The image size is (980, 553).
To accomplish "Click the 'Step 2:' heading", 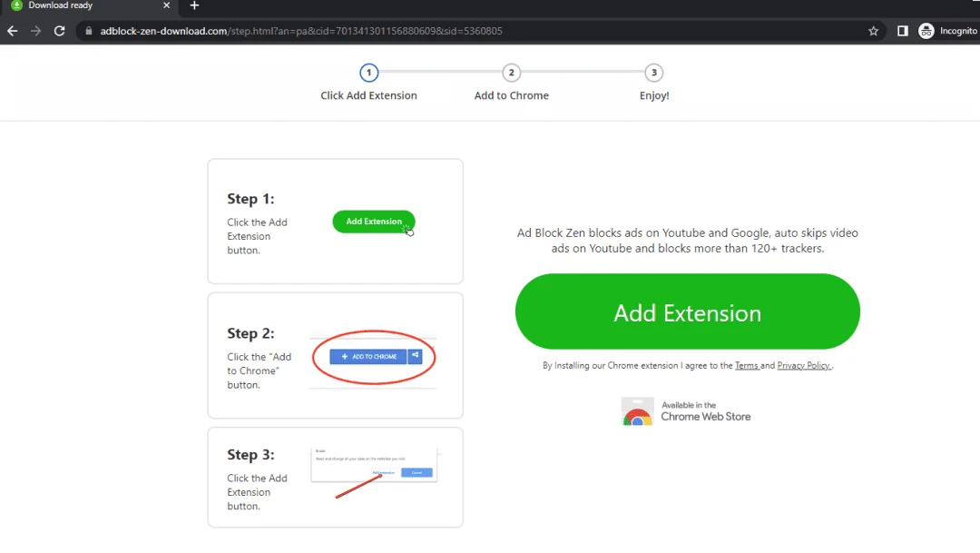I will tap(250, 333).
